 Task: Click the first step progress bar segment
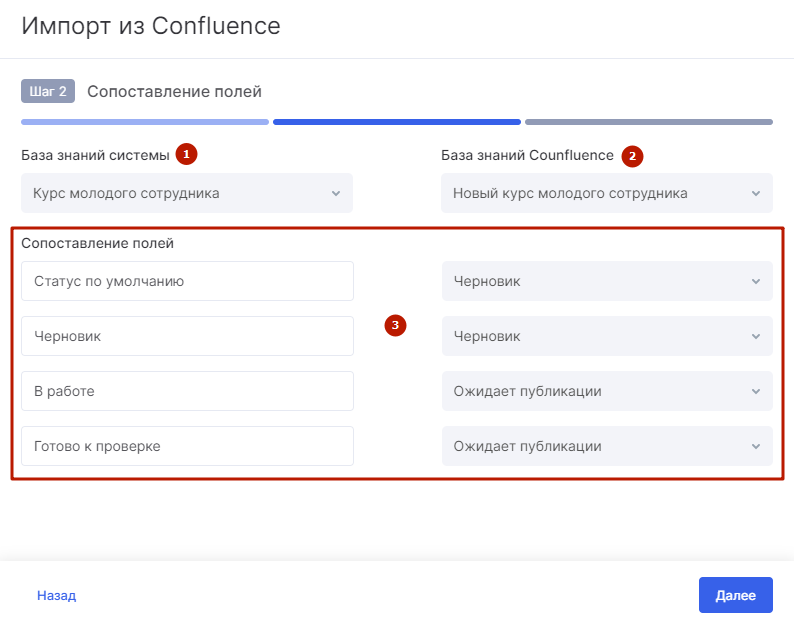click(x=145, y=122)
